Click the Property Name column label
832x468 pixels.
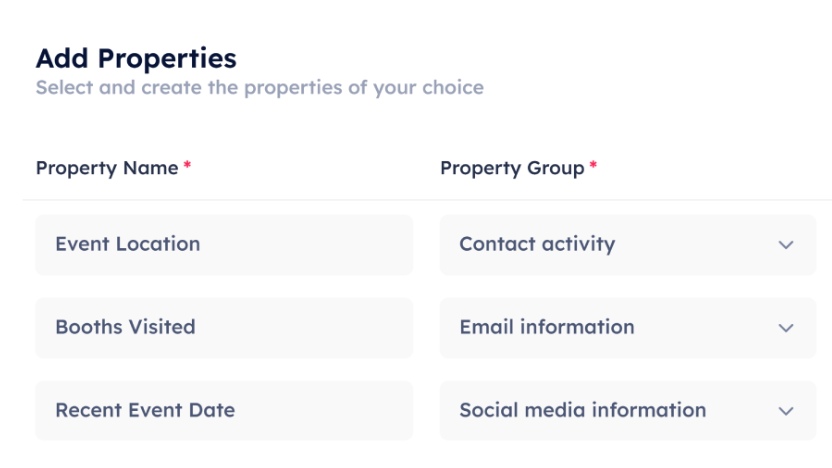(107, 168)
